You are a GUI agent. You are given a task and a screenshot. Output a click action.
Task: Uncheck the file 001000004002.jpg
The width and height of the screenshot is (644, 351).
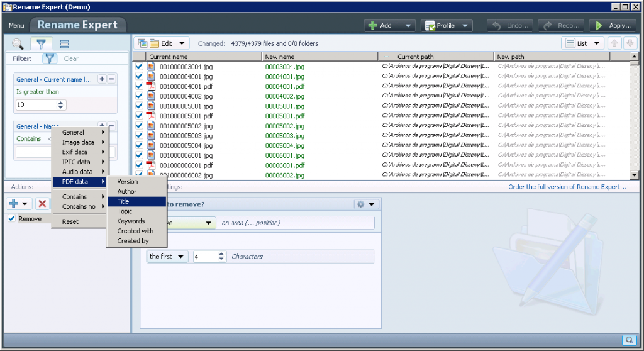click(139, 96)
